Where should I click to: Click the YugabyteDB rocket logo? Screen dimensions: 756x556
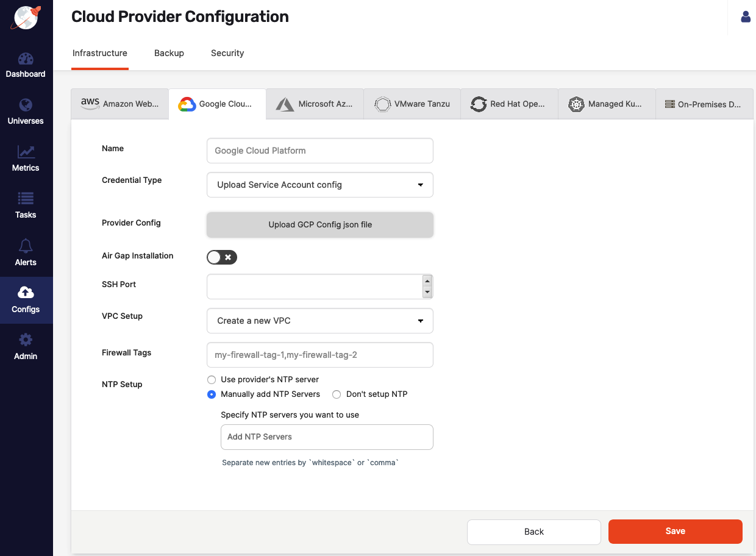(x=26, y=17)
